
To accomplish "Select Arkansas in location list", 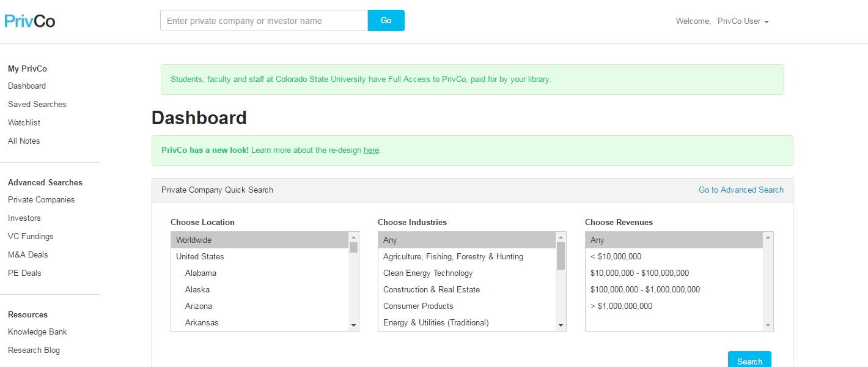I will click(x=260, y=322).
